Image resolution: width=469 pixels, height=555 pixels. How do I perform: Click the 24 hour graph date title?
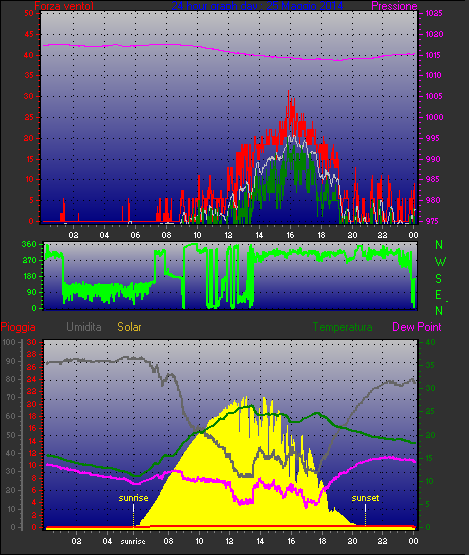[257, 6]
